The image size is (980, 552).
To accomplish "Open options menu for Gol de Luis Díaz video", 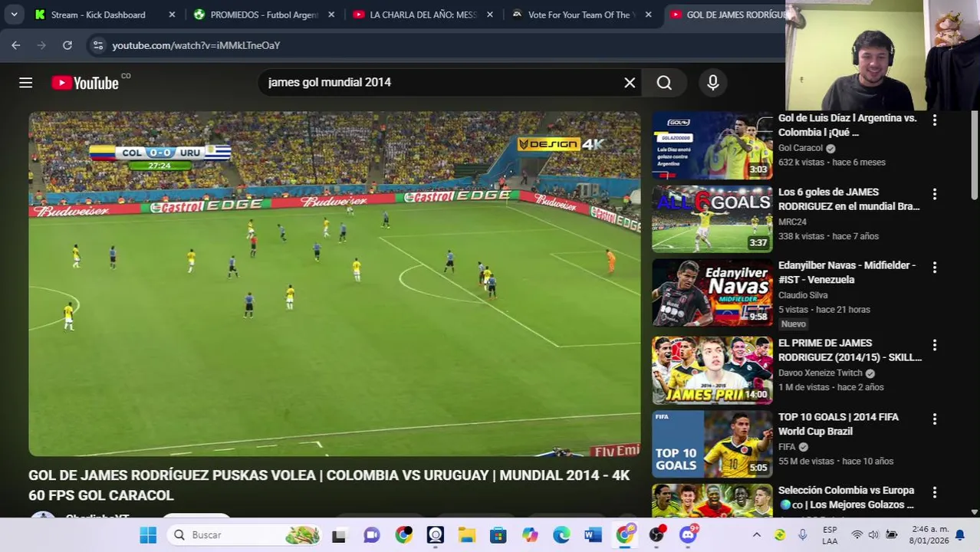I will pyautogui.click(x=934, y=120).
